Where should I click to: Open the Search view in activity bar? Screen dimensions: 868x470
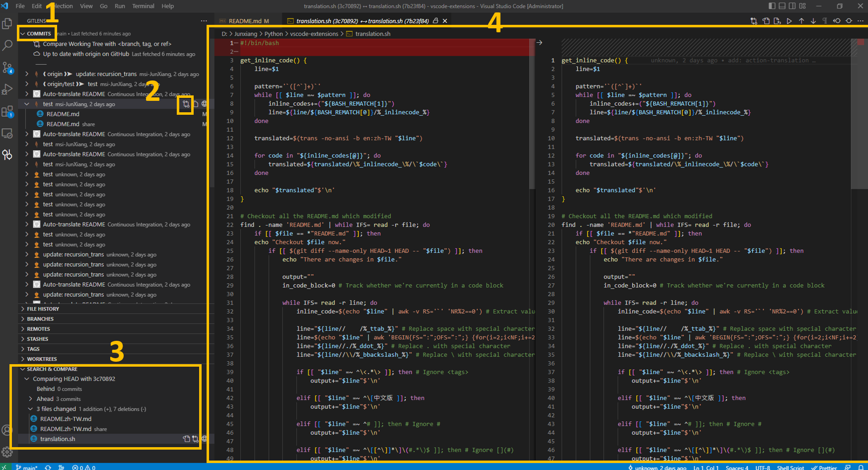click(7, 45)
